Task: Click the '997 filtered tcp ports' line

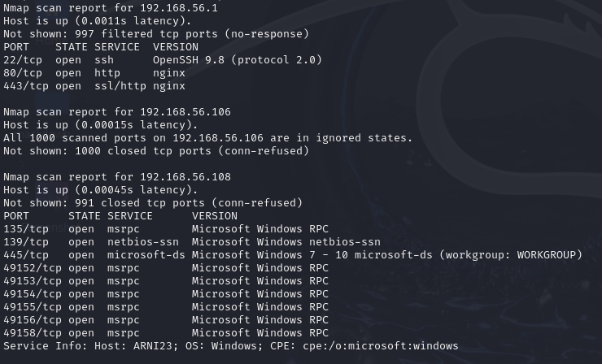Action: coord(155,33)
